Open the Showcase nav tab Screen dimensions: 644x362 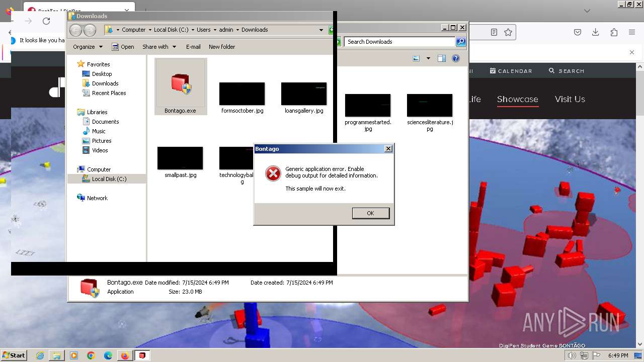[518, 99]
